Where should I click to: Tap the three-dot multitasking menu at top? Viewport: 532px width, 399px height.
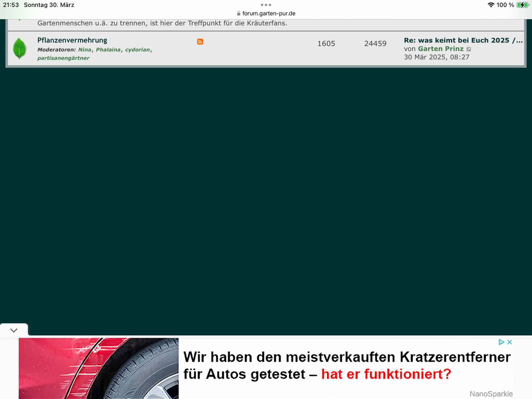(x=266, y=5)
